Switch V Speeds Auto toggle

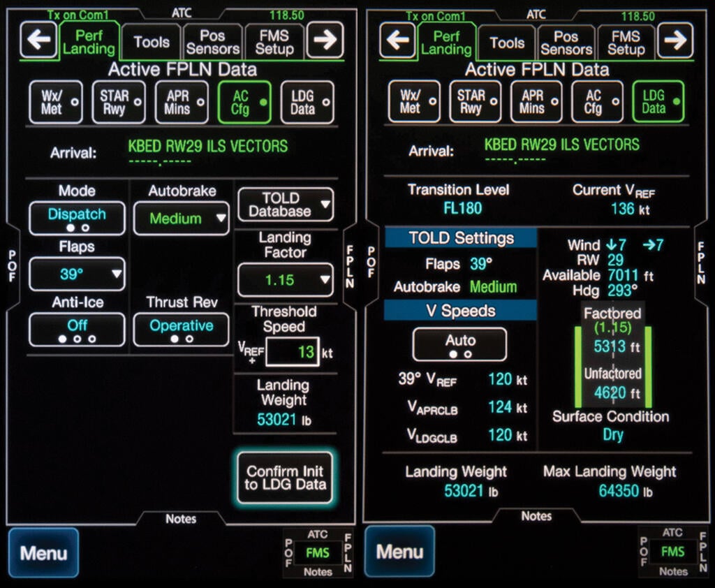pos(459,345)
